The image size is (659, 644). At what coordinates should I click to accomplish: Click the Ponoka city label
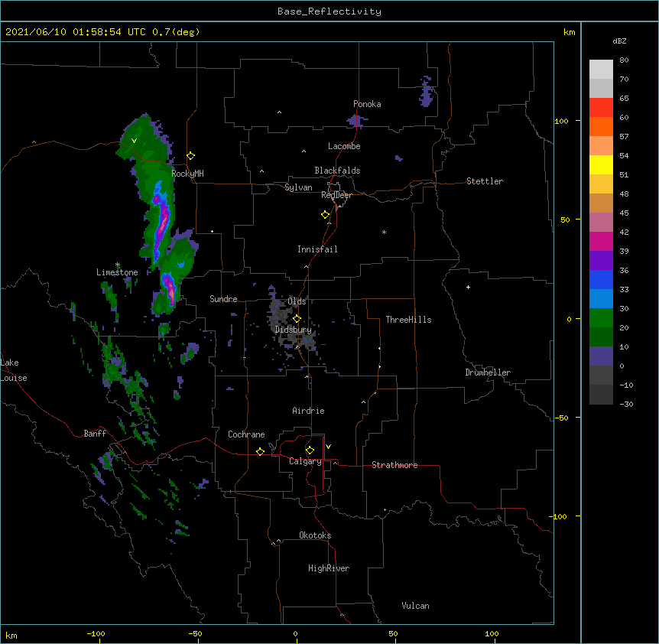click(x=367, y=104)
